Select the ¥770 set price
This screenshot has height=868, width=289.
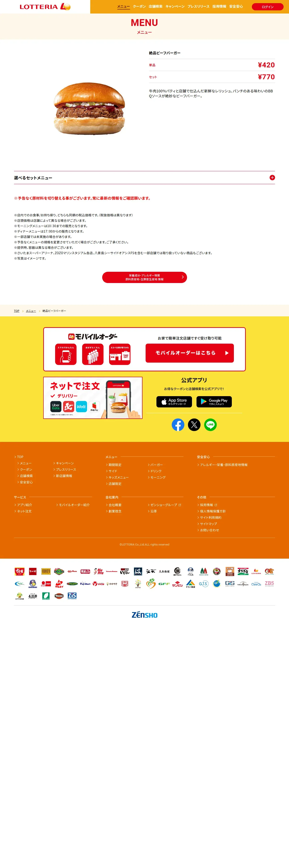[x=266, y=77]
